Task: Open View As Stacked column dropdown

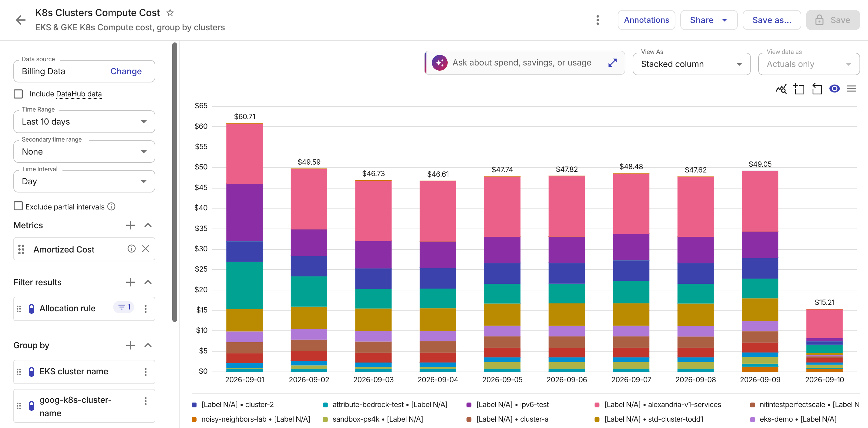Action: click(691, 64)
